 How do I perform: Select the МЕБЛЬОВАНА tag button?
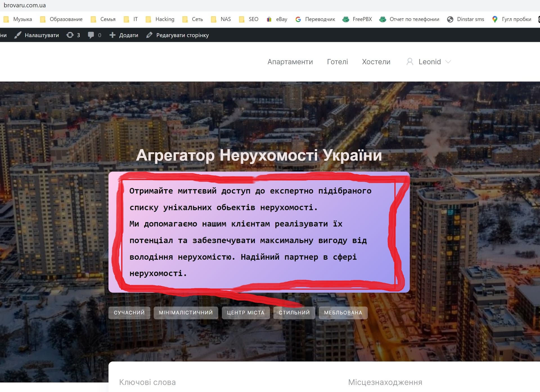click(343, 313)
